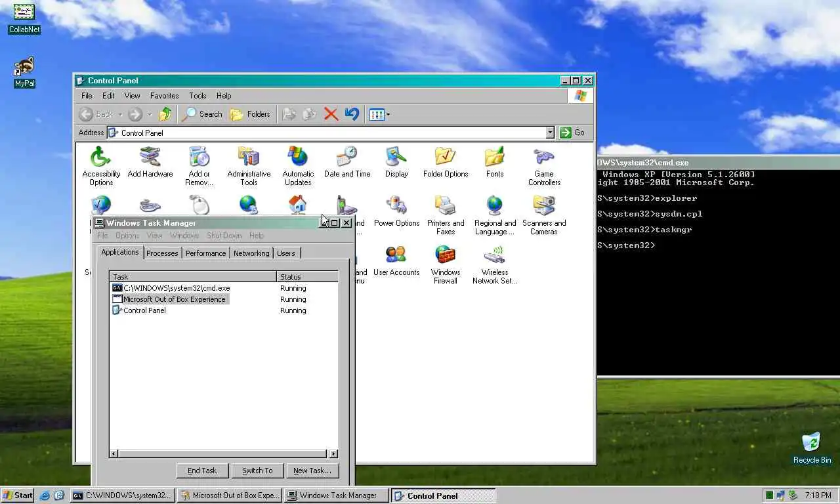Expand the Address bar dropdown arrow
The height and width of the screenshot is (504, 840).
550,133
